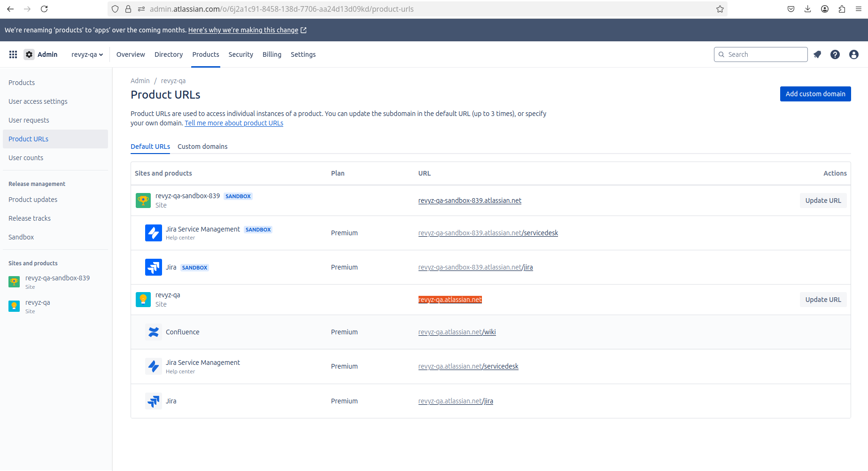Switch to the Custom domains tab
This screenshot has width=868, height=471.
[x=202, y=147]
